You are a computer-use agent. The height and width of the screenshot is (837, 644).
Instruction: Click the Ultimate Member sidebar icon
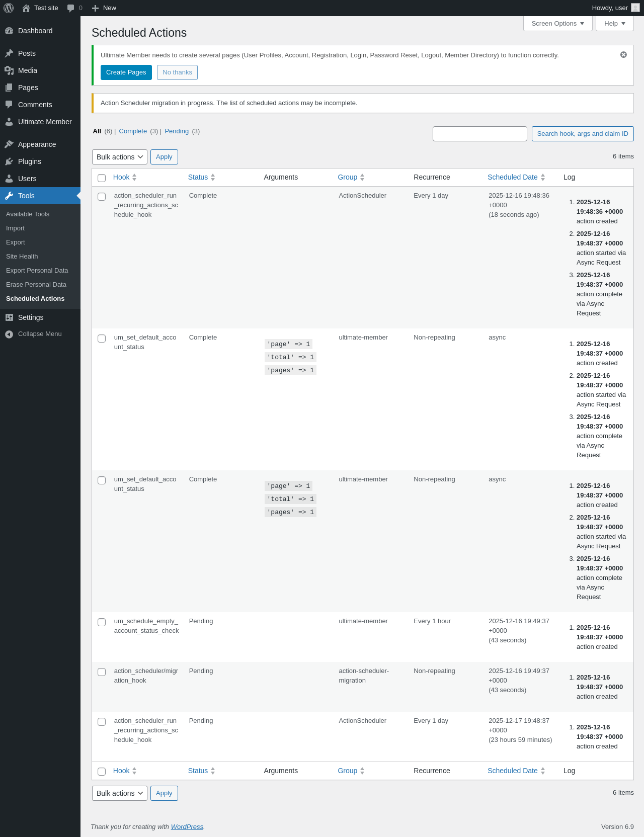(x=9, y=122)
